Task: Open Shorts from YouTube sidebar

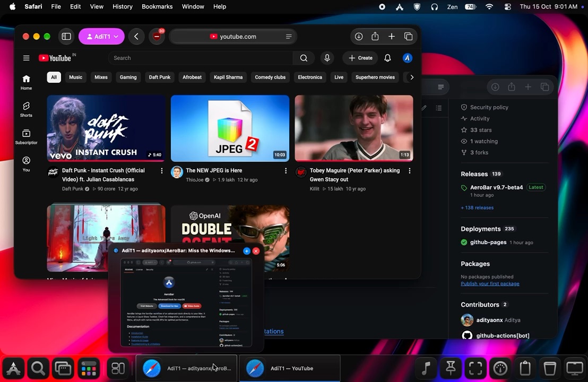Action: 26,109
